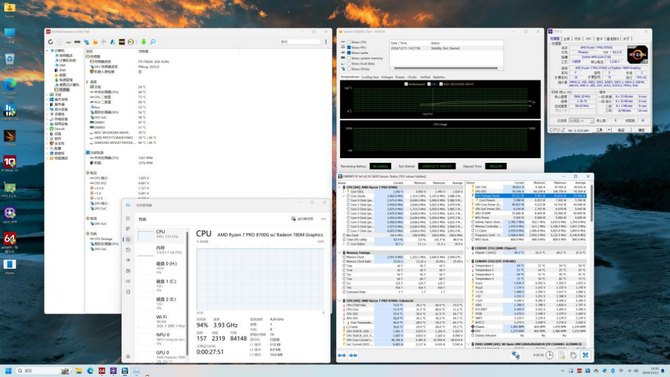This screenshot has height=377, width=670.
Task: Click HWiNFO clock icon at bottom
Action: click(550, 355)
